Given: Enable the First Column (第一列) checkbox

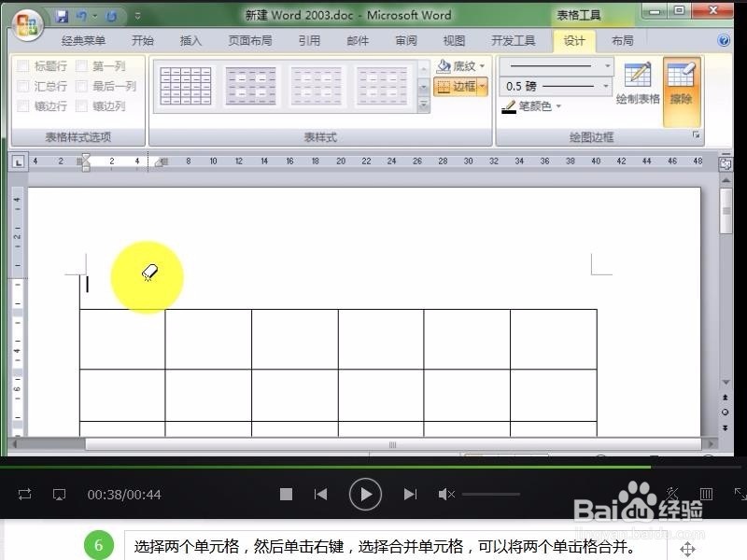Looking at the screenshot, I should [81, 65].
